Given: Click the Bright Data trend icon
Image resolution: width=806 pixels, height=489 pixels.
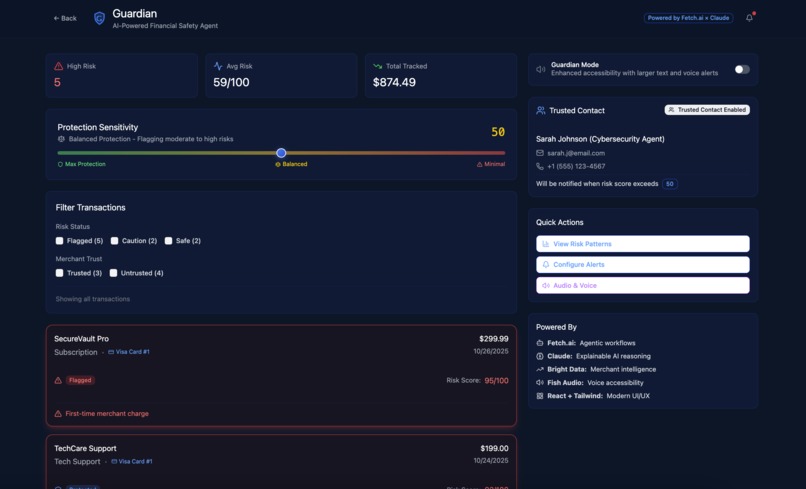Looking at the screenshot, I should tap(540, 369).
